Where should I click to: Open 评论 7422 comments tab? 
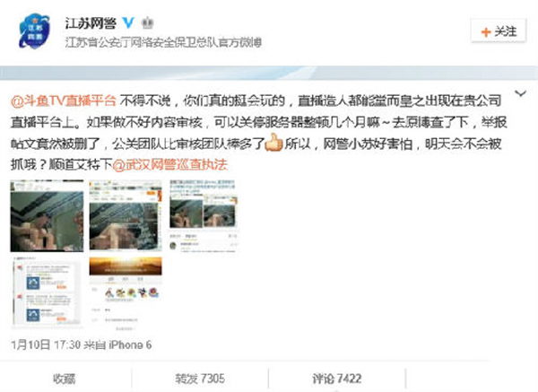[x=336, y=379]
